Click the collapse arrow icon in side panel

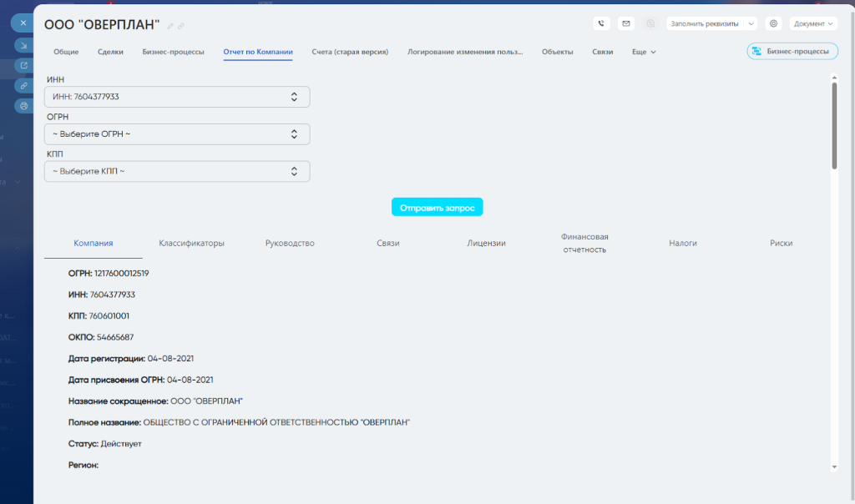coord(23,46)
